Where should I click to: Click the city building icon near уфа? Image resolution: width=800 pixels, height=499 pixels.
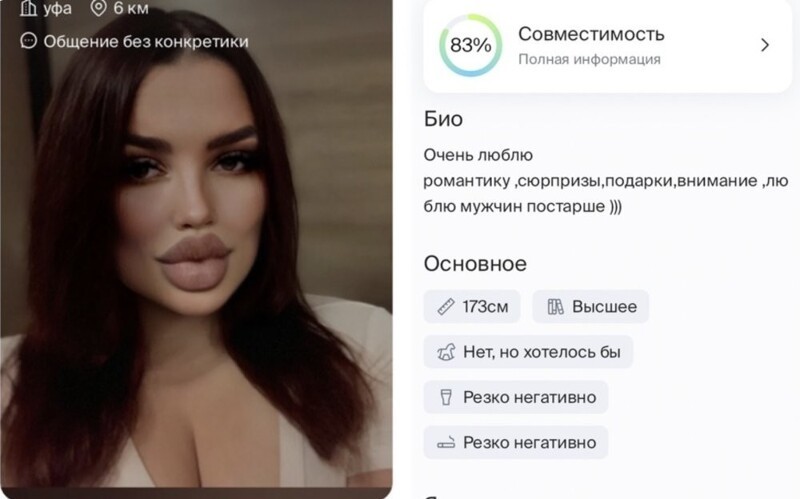coord(28,8)
